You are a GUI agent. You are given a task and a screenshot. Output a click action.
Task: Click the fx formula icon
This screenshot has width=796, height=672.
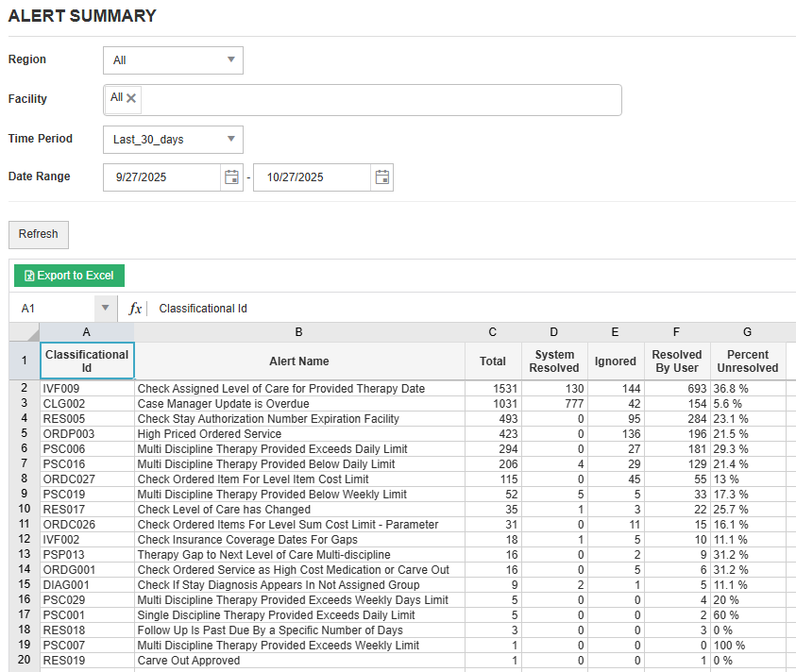click(x=135, y=308)
